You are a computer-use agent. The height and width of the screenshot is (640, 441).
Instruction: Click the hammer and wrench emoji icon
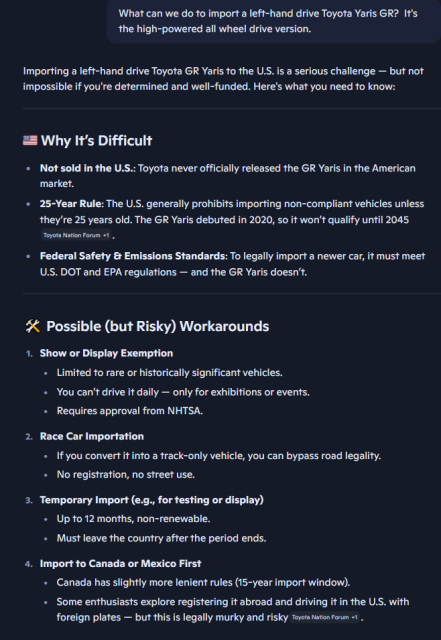33,326
